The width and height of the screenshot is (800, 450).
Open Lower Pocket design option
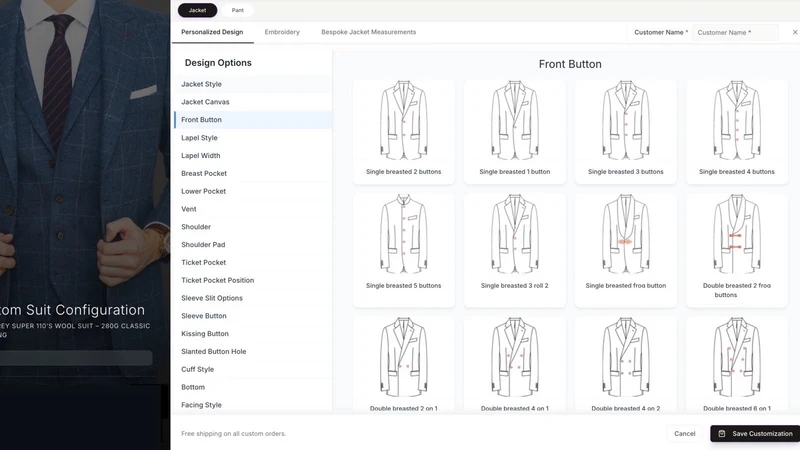(253, 191)
